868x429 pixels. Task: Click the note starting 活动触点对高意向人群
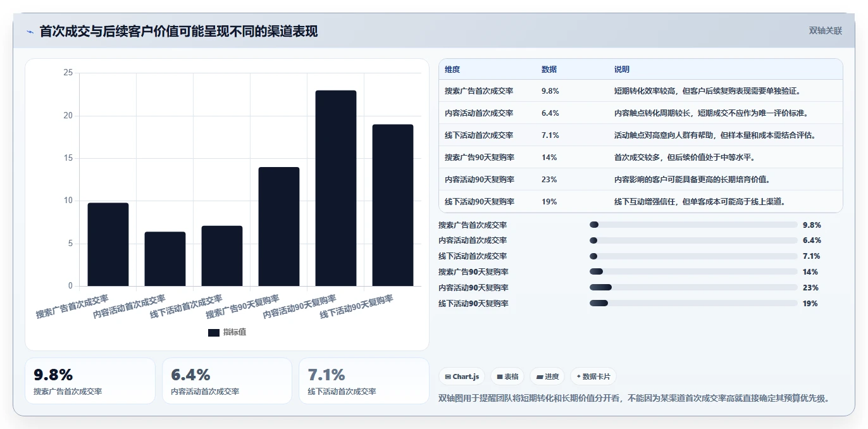717,135
